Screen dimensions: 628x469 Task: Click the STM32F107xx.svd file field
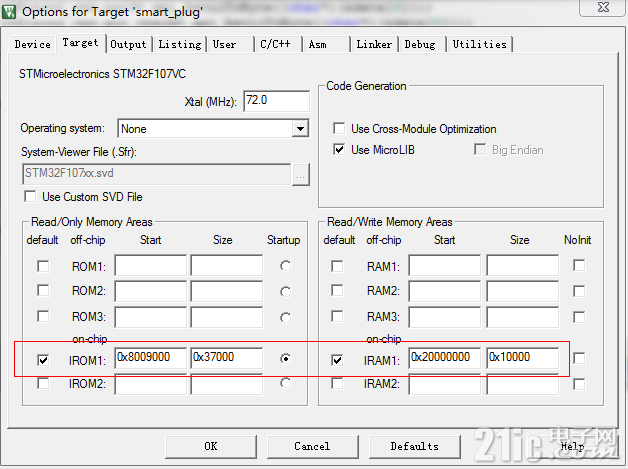point(157,174)
